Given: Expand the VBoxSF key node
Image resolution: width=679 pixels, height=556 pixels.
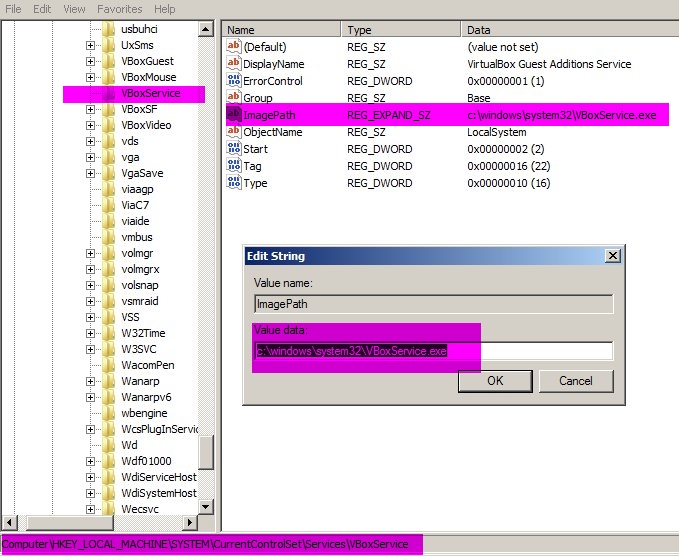Looking at the screenshot, I should click(x=90, y=110).
